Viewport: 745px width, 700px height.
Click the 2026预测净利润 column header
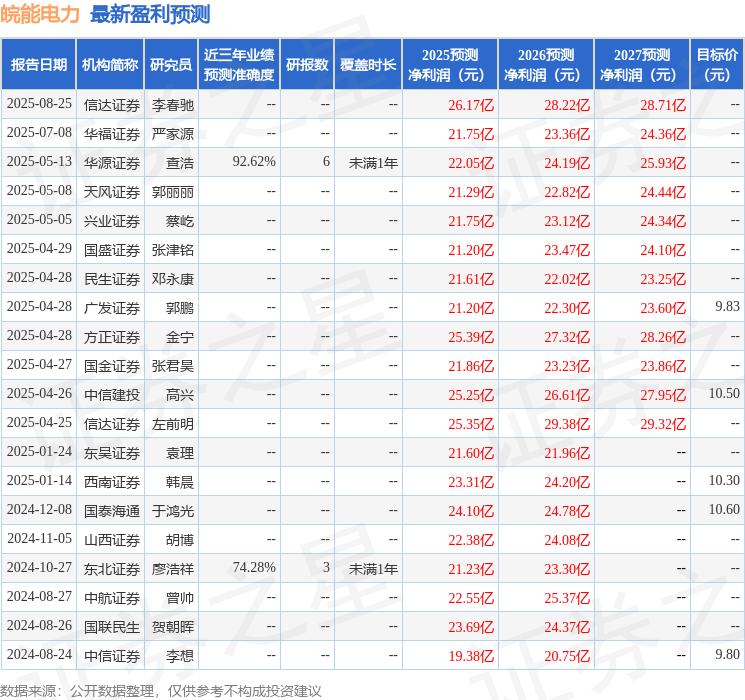click(545, 65)
